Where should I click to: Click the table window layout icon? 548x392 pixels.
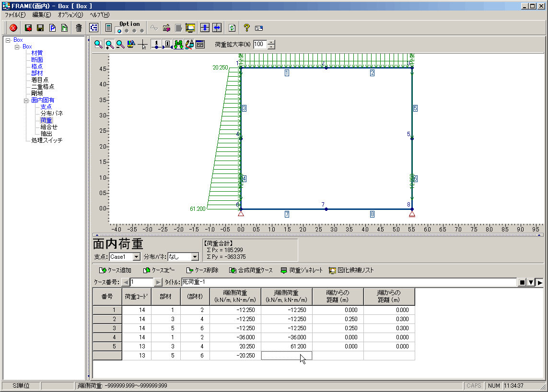(x=200, y=45)
